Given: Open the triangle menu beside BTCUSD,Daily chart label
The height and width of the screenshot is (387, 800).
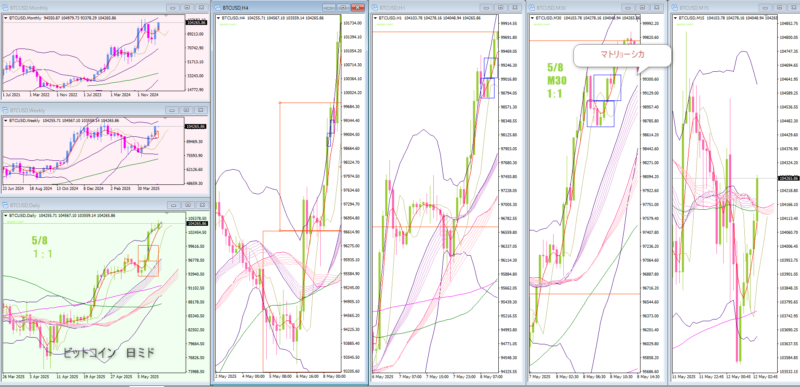Looking at the screenshot, I should pyautogui.click(x=6, y=216).
